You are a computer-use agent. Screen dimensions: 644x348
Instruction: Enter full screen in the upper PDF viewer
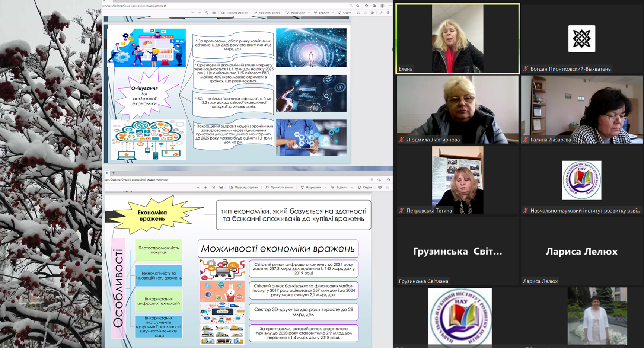click(x=381, y=13)
